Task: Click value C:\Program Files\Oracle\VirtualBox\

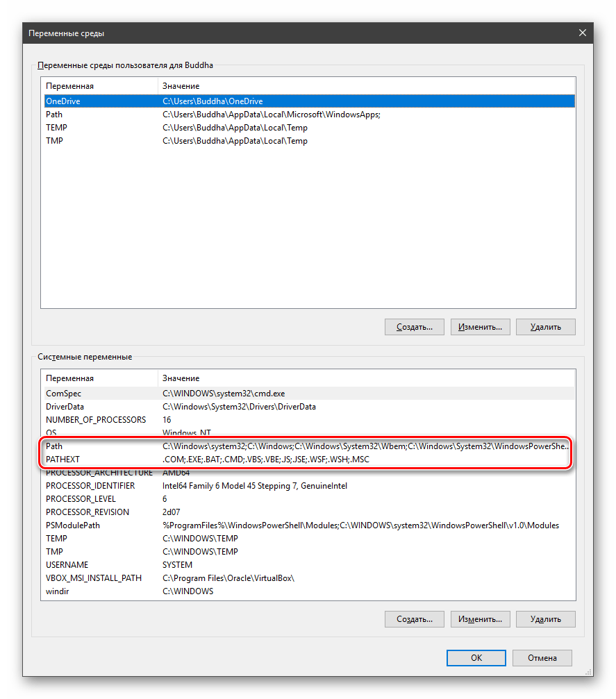Action: point(228,578)
